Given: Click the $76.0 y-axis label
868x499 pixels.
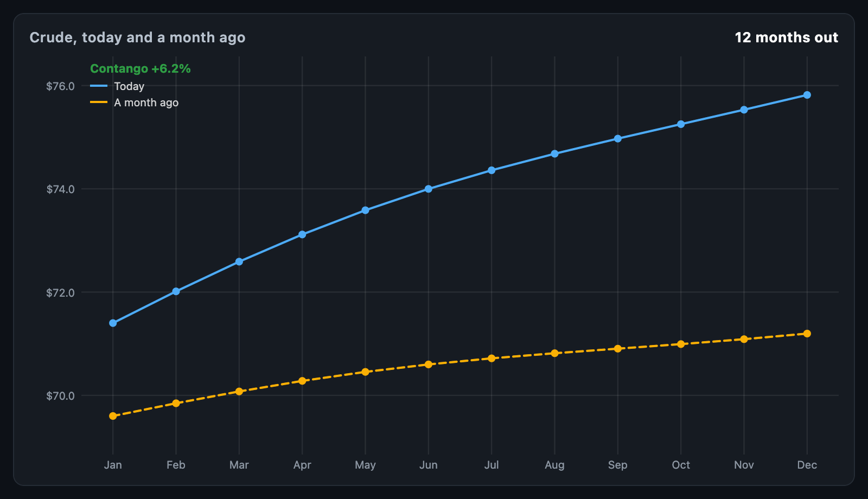Looking at the screenshot, I should pyautogui.click(x=61, y=86).
